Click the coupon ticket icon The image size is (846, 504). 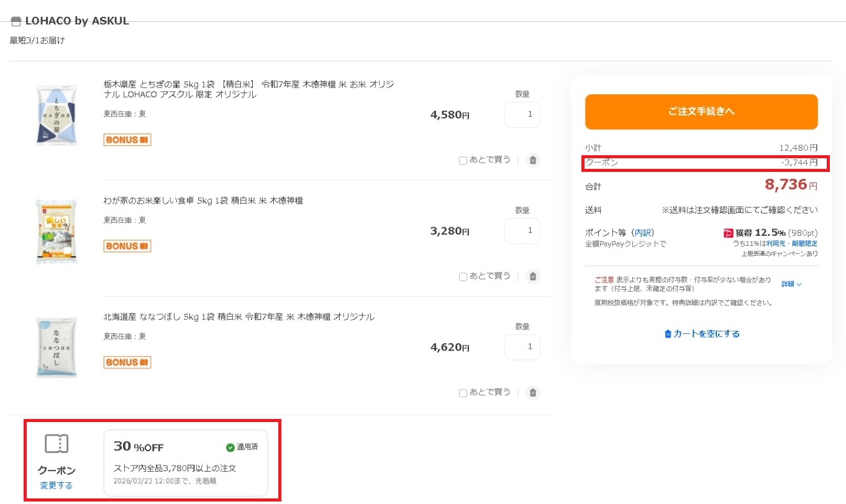pos(57,444)
